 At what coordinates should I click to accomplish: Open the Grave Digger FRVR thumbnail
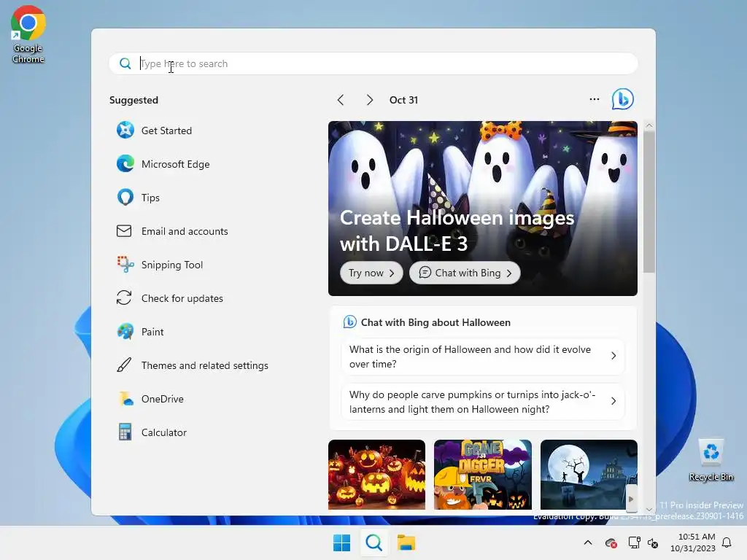click(483, 474)
